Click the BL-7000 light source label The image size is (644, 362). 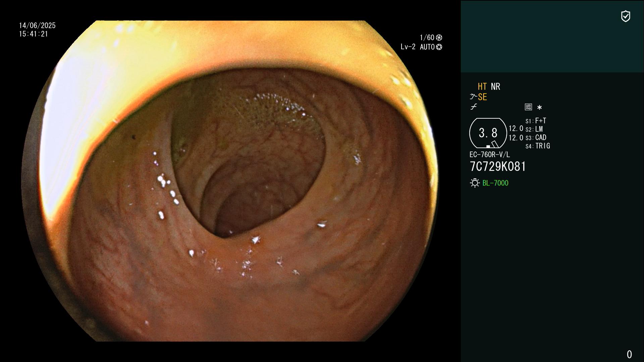[495, 183]
